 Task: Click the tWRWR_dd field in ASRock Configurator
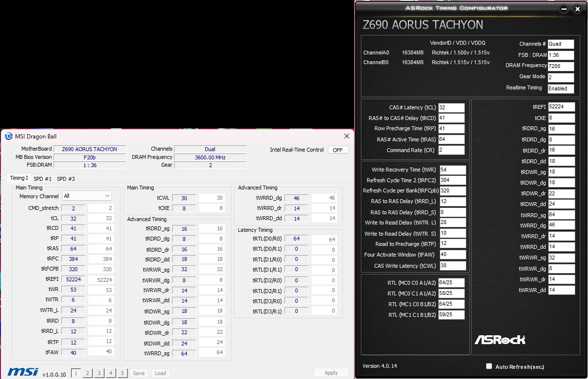pos(562,290)
